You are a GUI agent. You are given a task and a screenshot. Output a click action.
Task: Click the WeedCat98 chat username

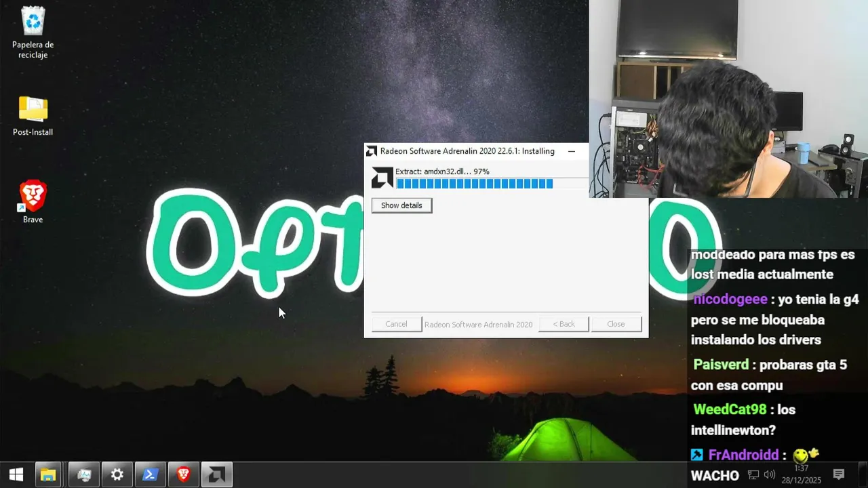[x=730, y=409]
